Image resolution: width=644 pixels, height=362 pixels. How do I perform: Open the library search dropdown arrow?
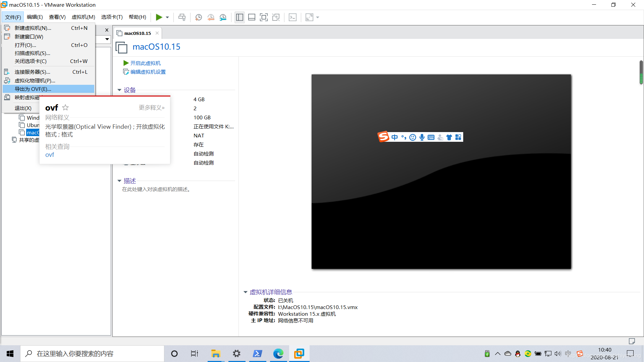[x=107, y=39]
